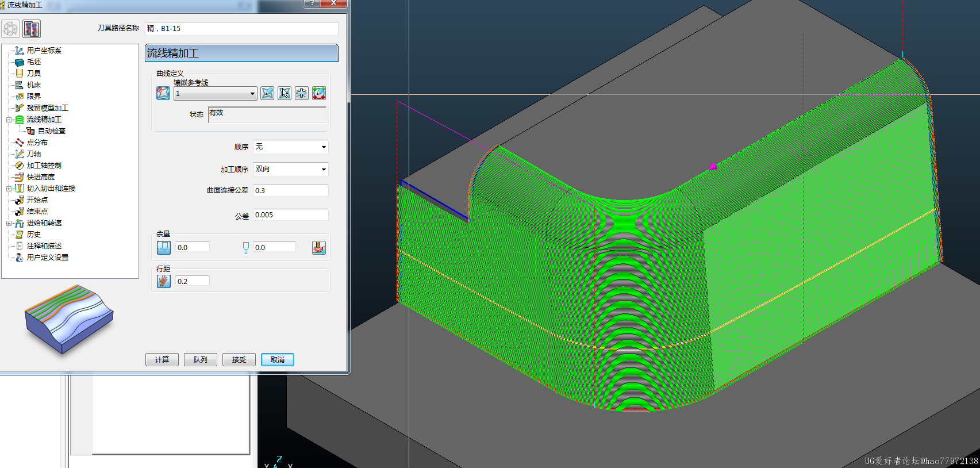
Task: Click the first 余量 value field
Action: (193, 247)
